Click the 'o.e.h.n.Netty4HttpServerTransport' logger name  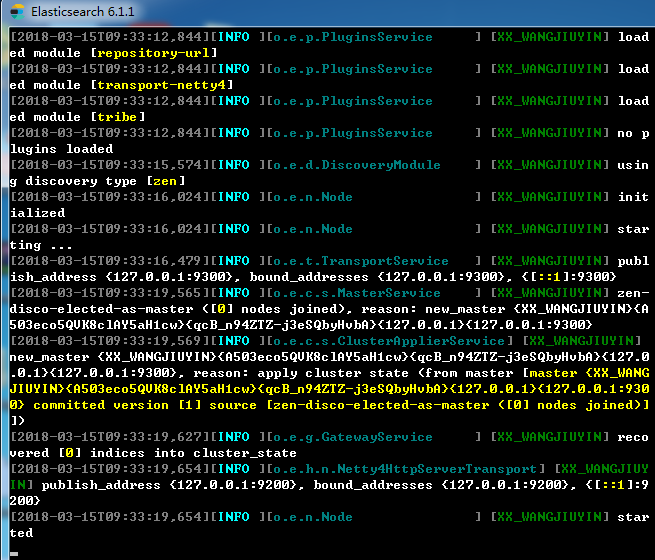point(405,469)
